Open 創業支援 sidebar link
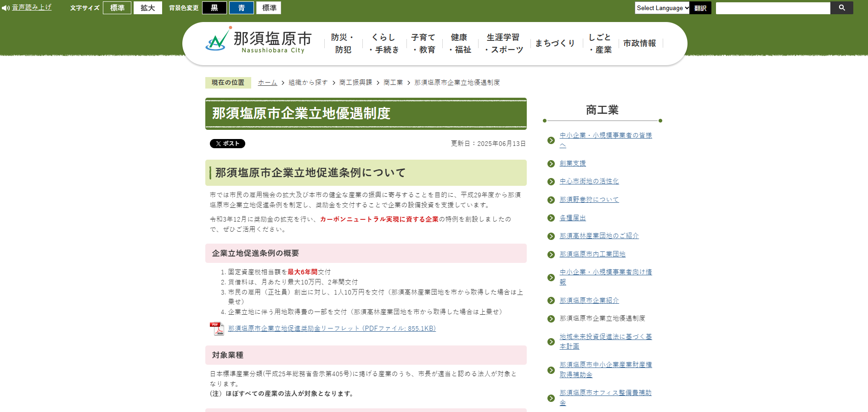The height and width of the screenshot is (412, 868). (573, 163)
